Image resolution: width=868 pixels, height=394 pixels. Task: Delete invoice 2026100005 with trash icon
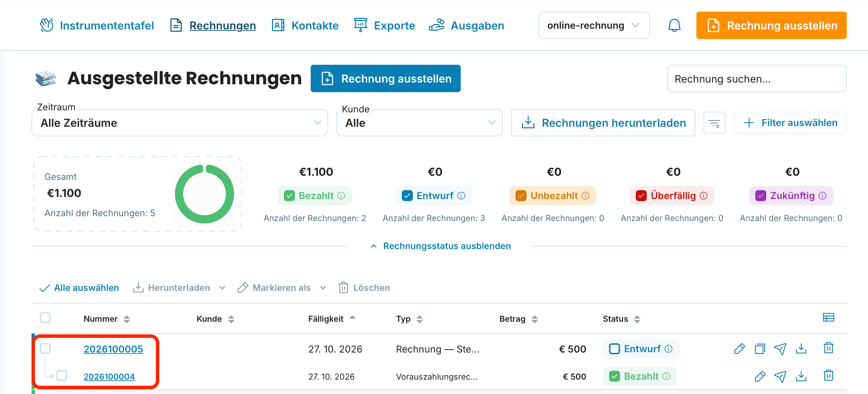828,348
